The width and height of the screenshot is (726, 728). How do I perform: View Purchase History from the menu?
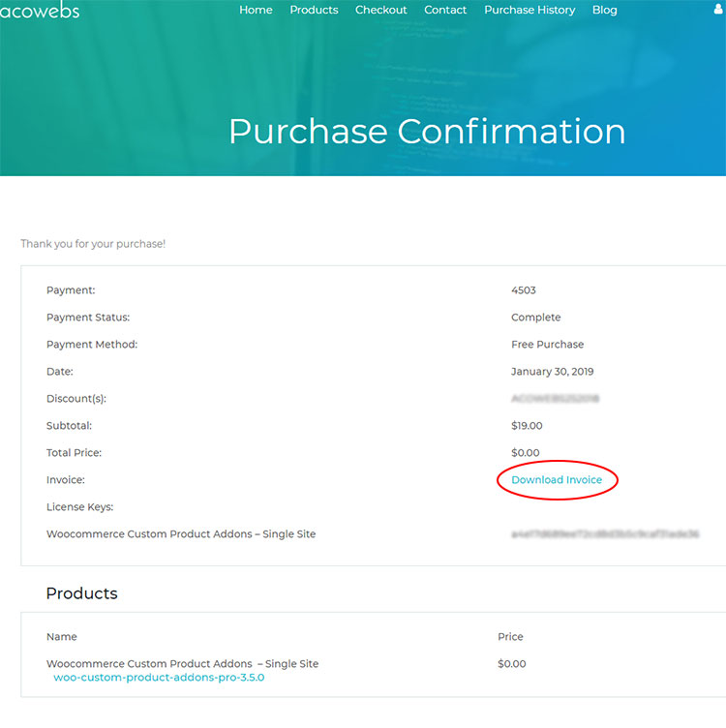[529, 10]
